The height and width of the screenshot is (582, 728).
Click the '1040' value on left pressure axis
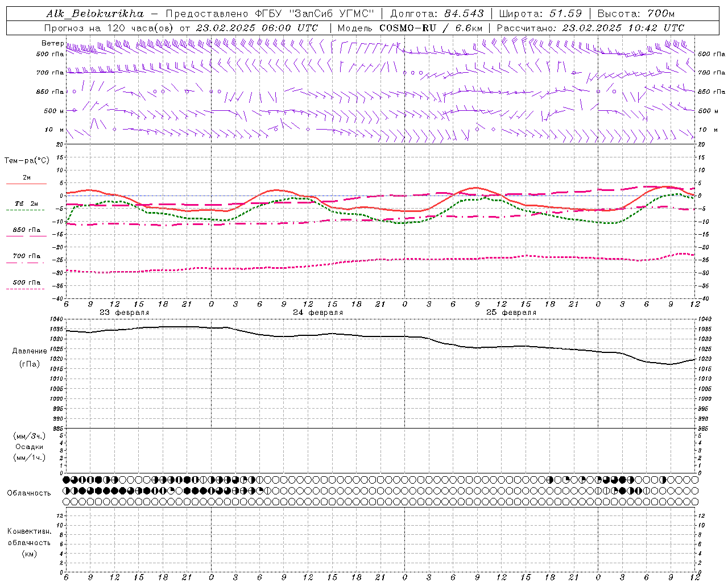[x=56, y=319]
